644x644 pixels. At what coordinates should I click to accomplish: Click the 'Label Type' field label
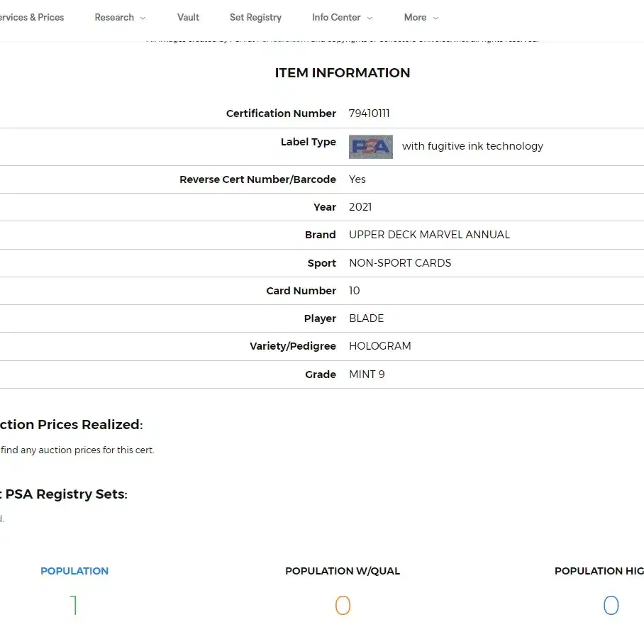point(308,142)
